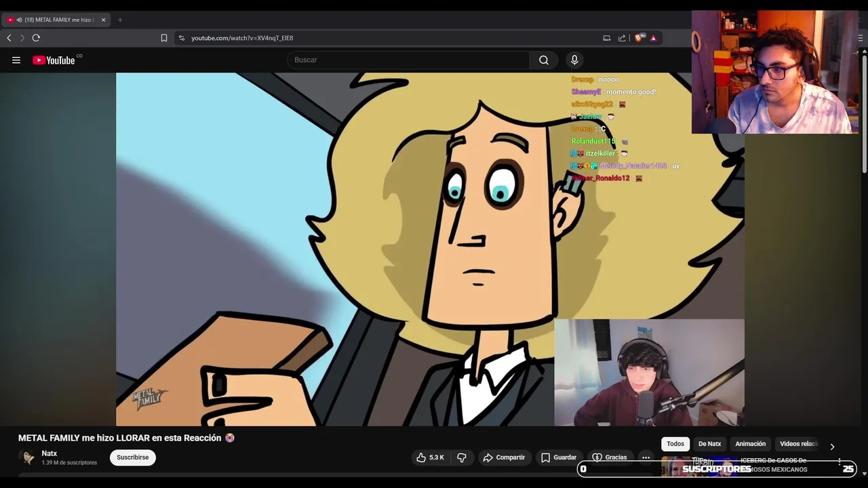868x488 pixels.
Task: Save the video with Guardar
Action: [x=559, y=457]
